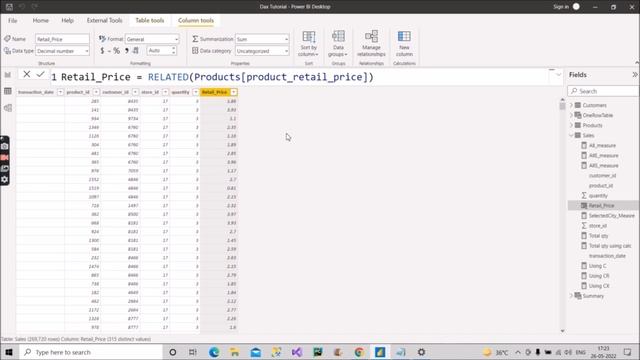Click the decimal places icon

point(136,51)
